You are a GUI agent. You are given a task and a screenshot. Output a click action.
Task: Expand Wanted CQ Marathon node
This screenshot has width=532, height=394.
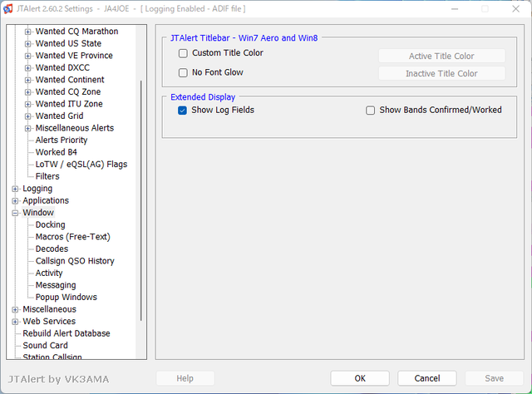[27, 32]
